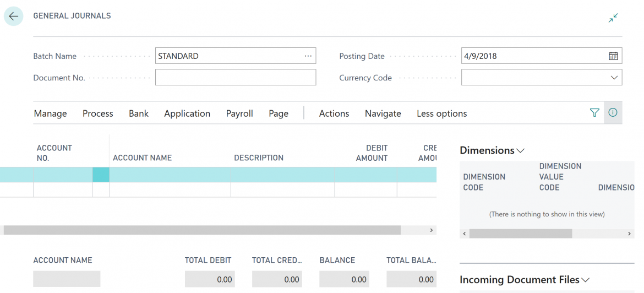The height and width of the screenshot is (293, 644).
Task: Click the Account No. cell in selected row
Action: click(62, 175)
